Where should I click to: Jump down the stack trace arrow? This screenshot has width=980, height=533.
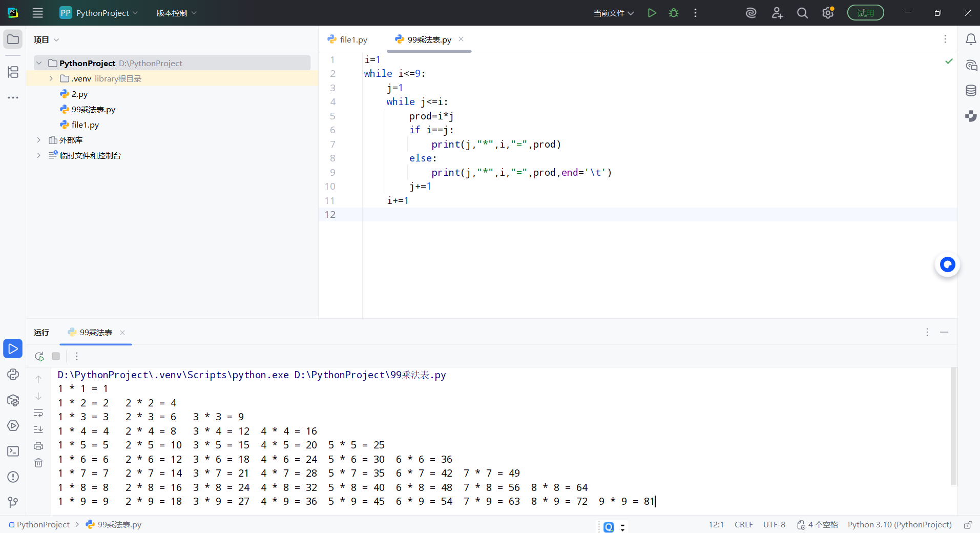point(38,396)
